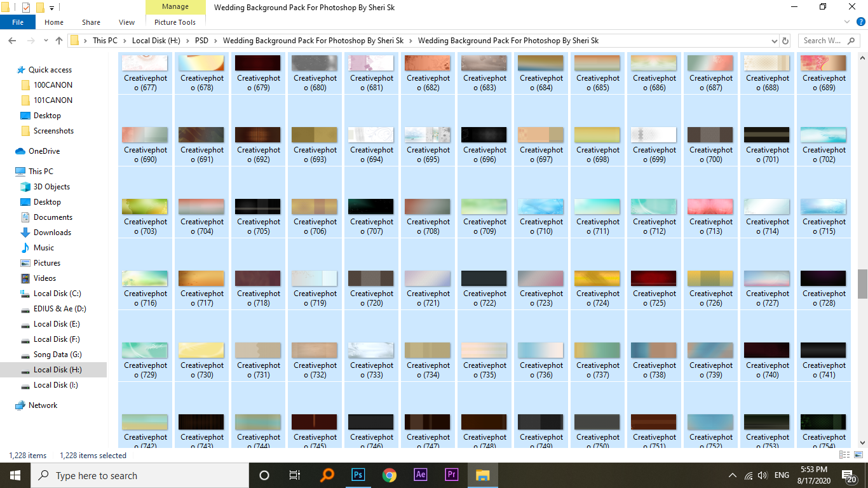This screenshot has height=488, width=868.
Task: Click the Properties quick access toolbar icon
Action: point(26,8)
